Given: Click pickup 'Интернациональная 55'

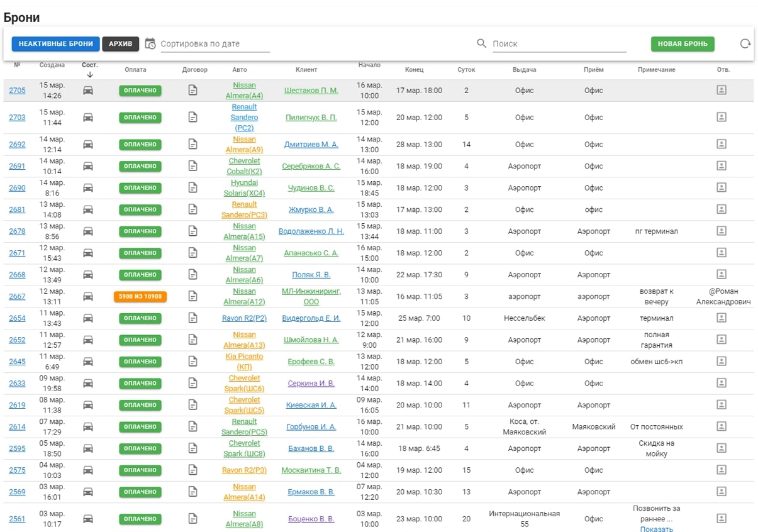Looking at the screenshot, I should 524,519.
